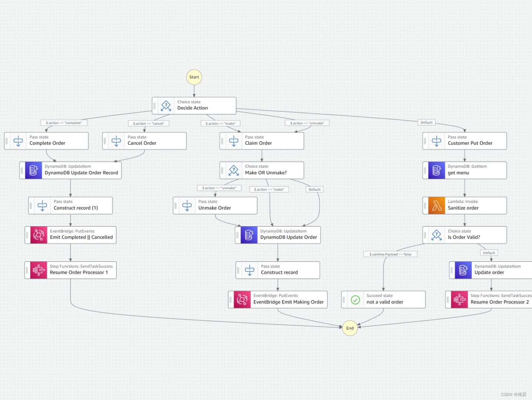Select the get menu state name
Viewport: 532px width, 400px height.
coord(458,173)
